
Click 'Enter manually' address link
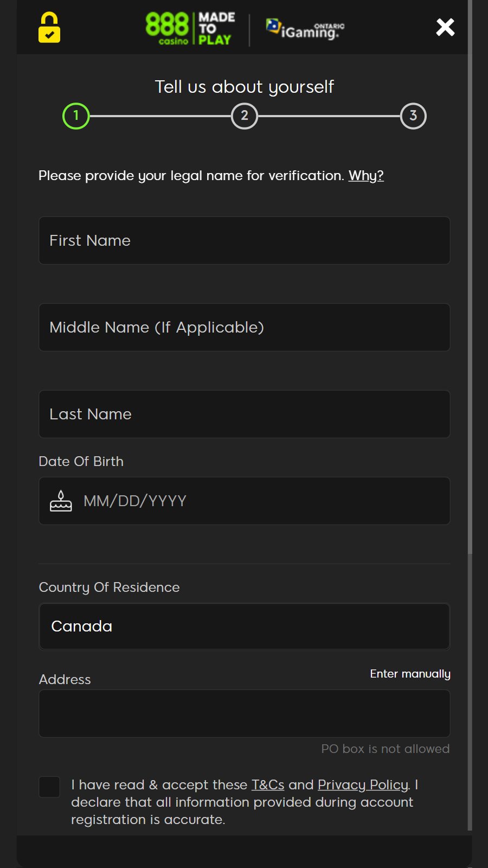tap(410, 674)
